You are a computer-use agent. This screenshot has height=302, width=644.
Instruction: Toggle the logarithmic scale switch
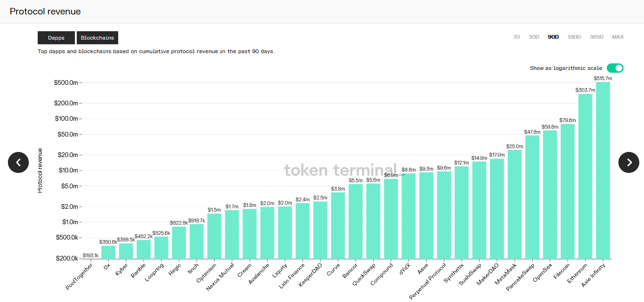point(615,68)
